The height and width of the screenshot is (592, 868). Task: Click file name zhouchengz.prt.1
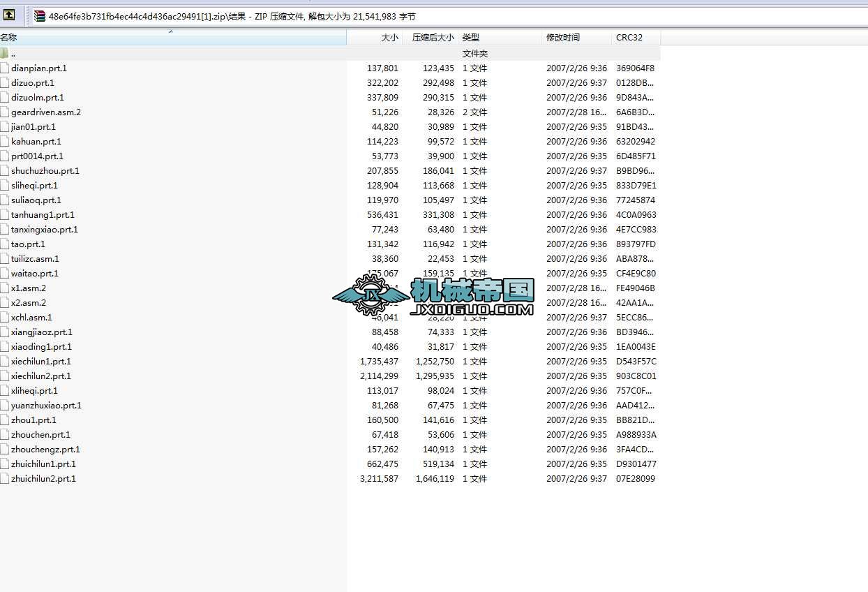pos(45,450)
